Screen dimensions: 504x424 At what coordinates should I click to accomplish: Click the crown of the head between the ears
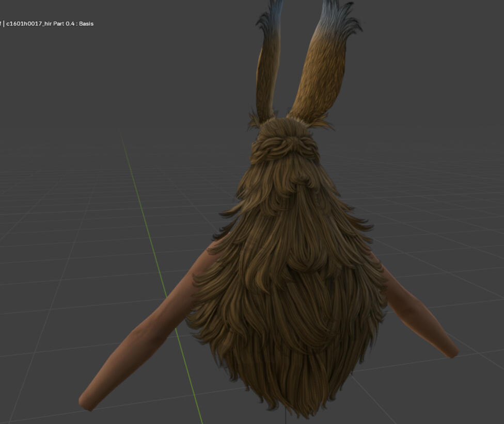tap(289, 126)
